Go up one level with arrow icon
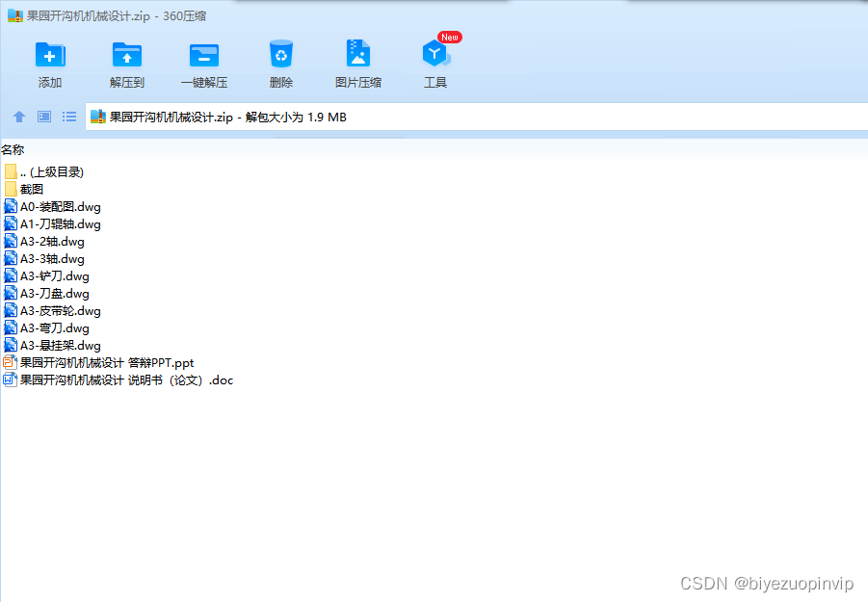 point(19,117)
